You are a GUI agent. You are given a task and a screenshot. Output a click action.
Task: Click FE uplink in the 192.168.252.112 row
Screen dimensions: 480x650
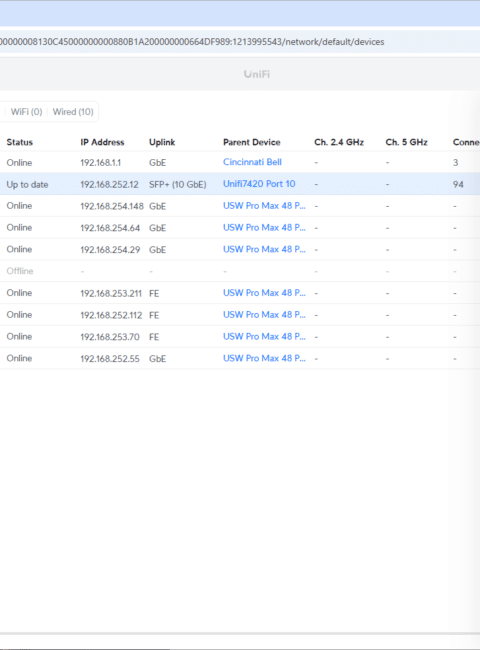pos(154,315)
